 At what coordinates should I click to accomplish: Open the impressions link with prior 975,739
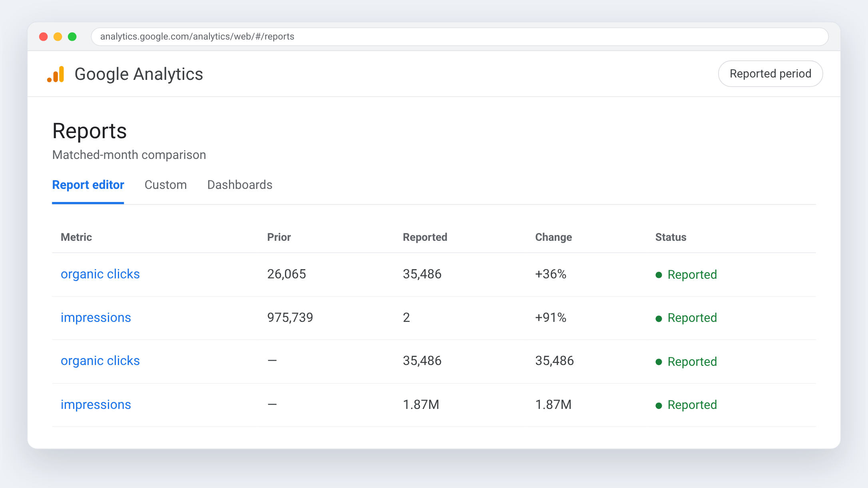point(96,318)
